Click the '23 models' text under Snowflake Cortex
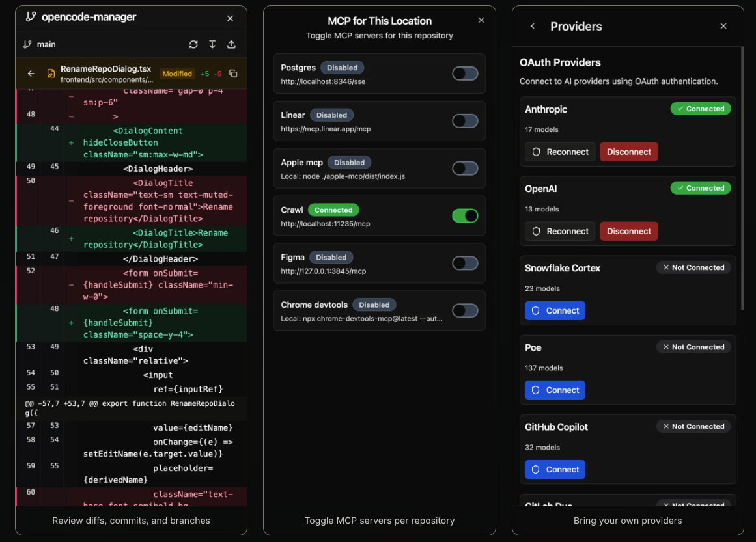 point(542,289)
